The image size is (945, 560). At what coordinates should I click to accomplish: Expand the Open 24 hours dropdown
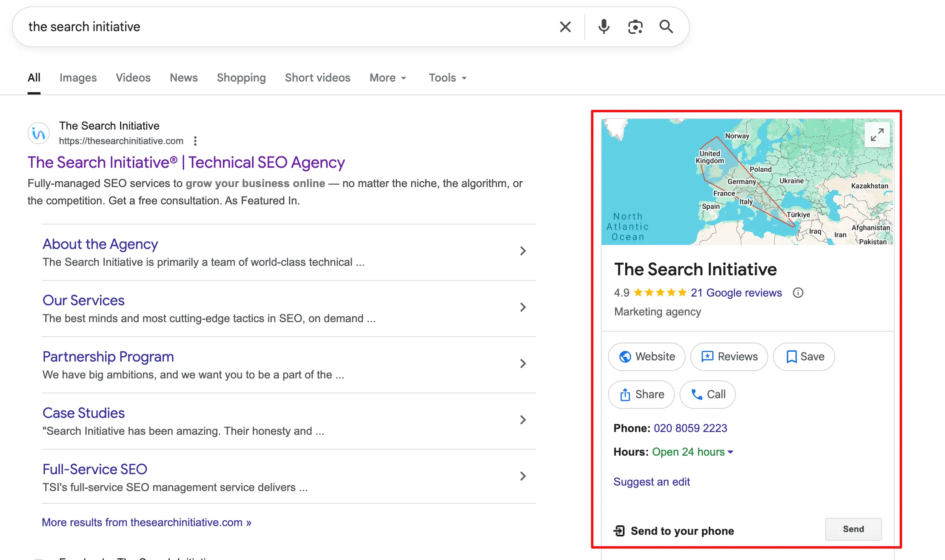[693, 452]
